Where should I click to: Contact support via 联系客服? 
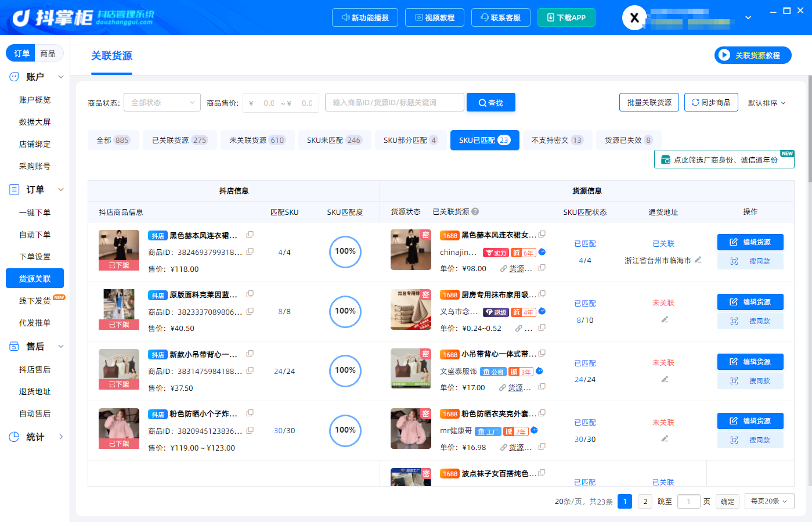(501, 17)
